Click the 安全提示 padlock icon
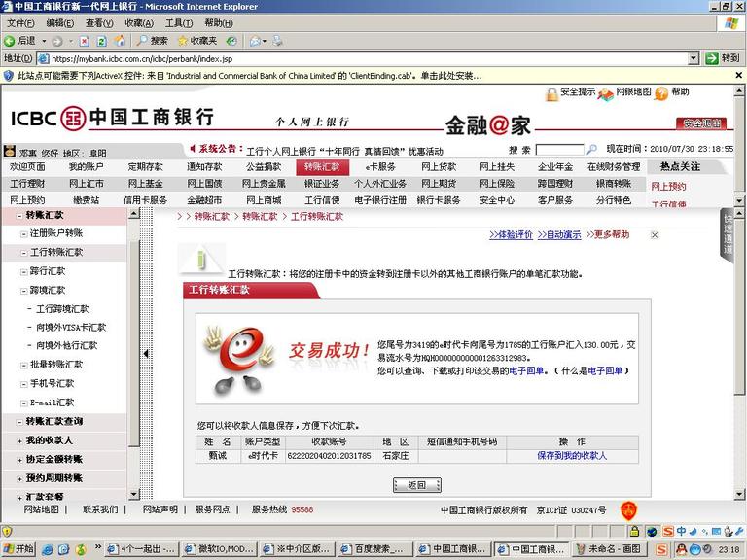This screenshot has height=560, width=747. pyautogui.click(x=551, y=93)
